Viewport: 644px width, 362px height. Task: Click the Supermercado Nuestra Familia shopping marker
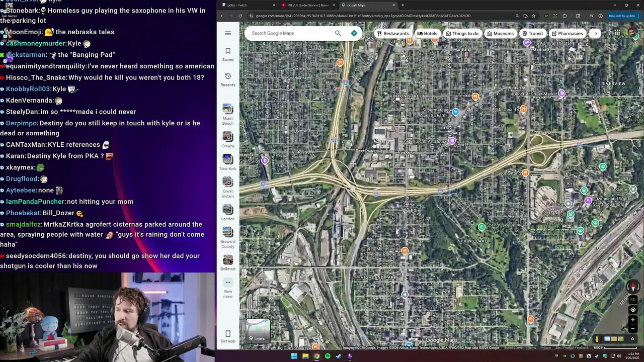point(455,112)
